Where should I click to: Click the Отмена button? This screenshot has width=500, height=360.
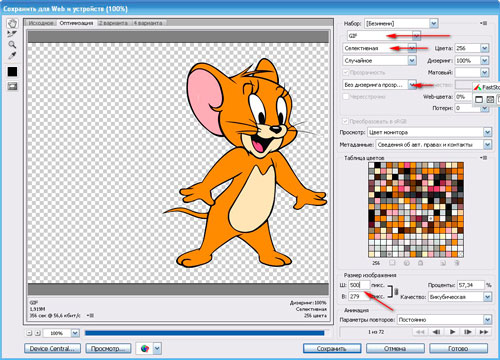(395, 349)
